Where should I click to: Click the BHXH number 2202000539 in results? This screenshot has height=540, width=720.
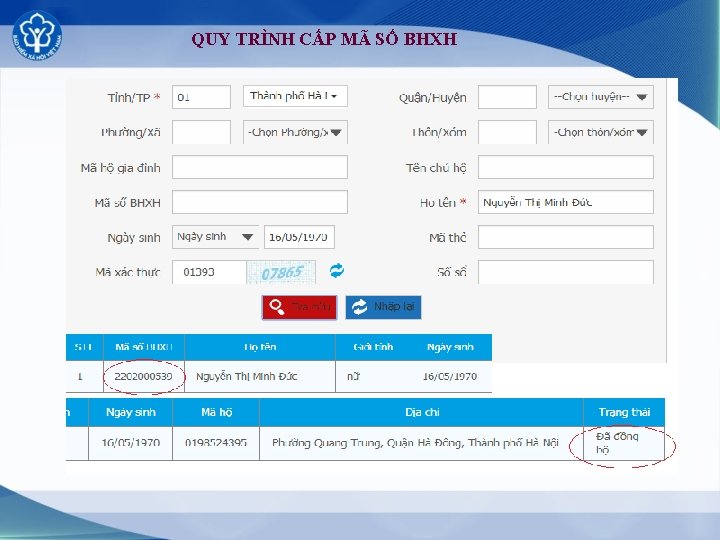[x=143, y=377]
